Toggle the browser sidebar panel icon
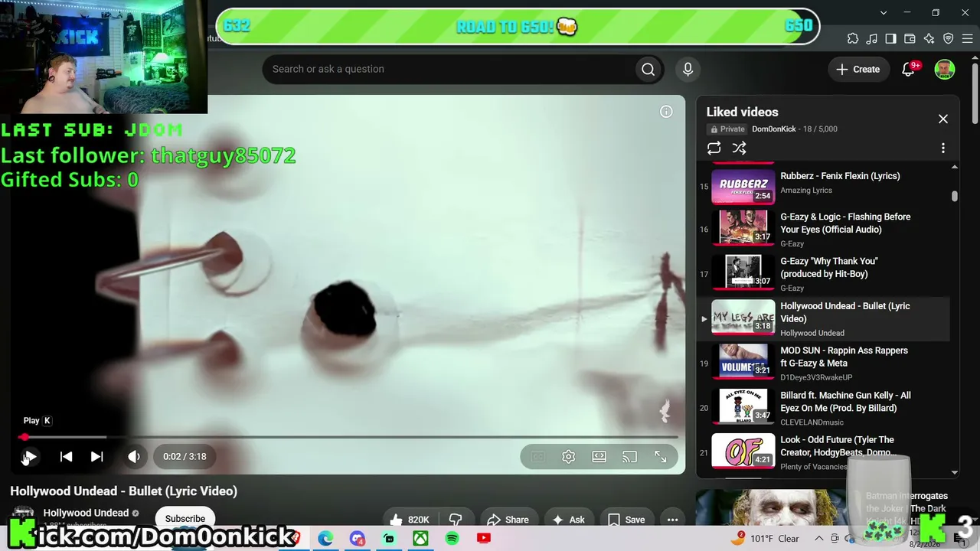The width and height of the screenshot is (980, 551). pos(891,39)
